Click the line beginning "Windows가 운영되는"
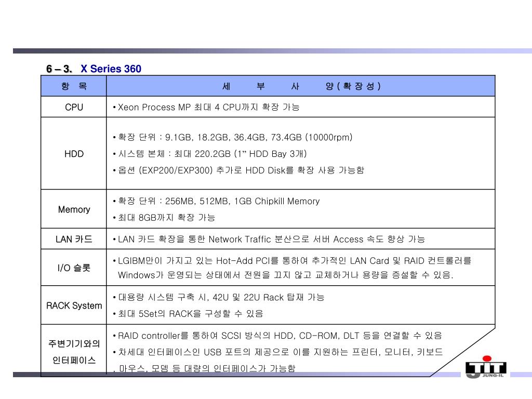Image resolution: width=532 pixels, height=399 pixels. 286,275
